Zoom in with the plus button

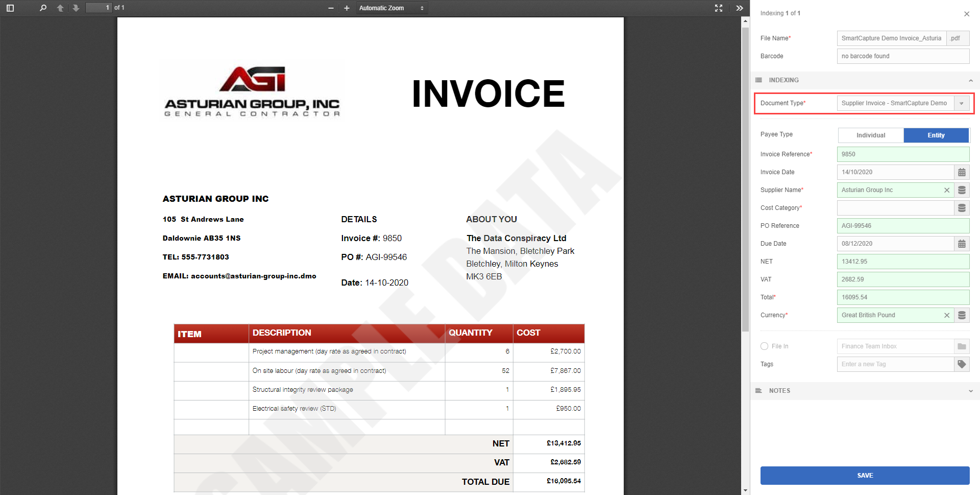pyautogui.click(x=347, y=8)
